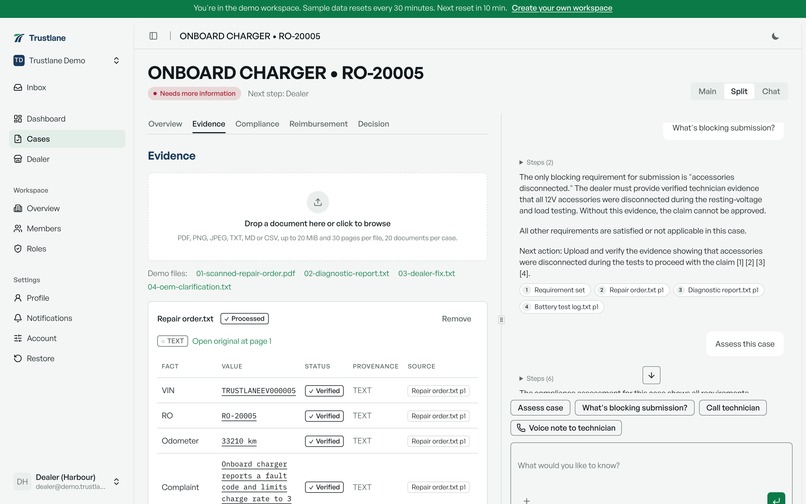Switch to Chat view
This screenshot has width=806, height=504.
coord(771,92)
